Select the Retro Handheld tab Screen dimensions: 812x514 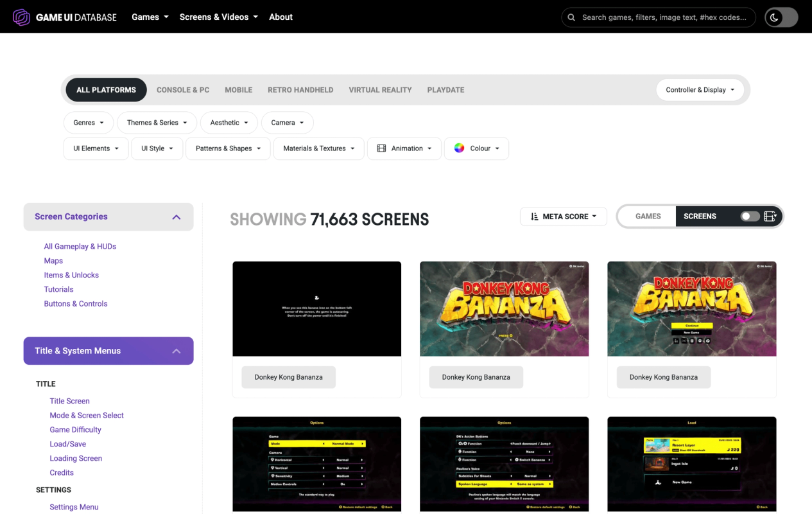tap(300, 90)
